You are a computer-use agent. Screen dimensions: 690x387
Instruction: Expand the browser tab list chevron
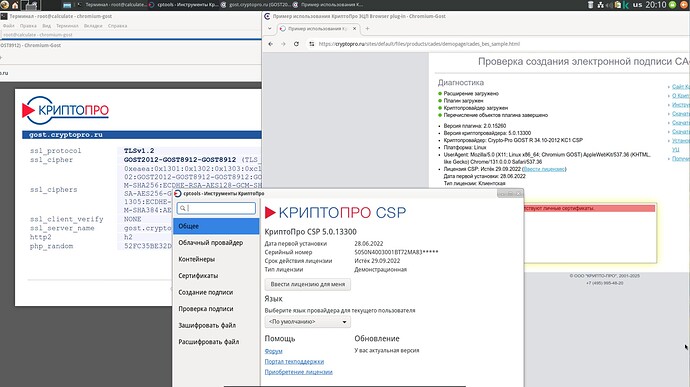[x=270, y=29]
